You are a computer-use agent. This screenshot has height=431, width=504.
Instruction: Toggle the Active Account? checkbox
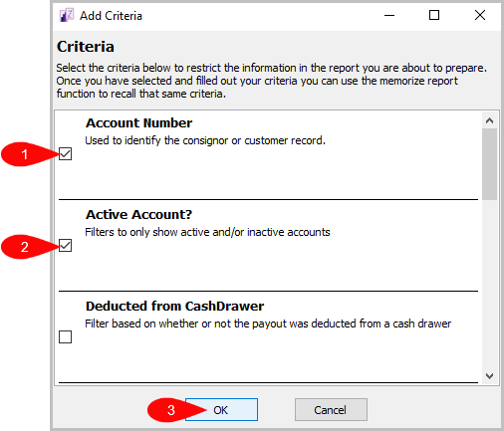click(x=65, y=246)
